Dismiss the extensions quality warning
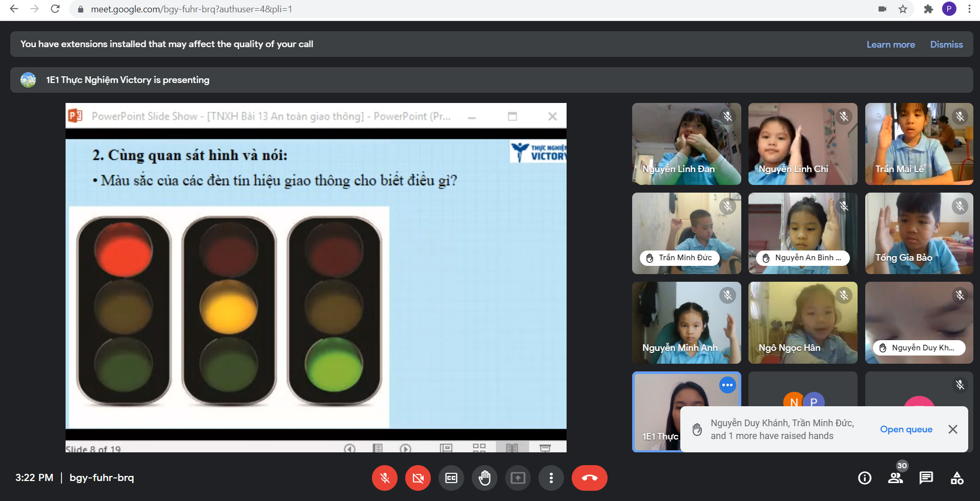This screenshot has width=980, height=501. tap(946, 45)
